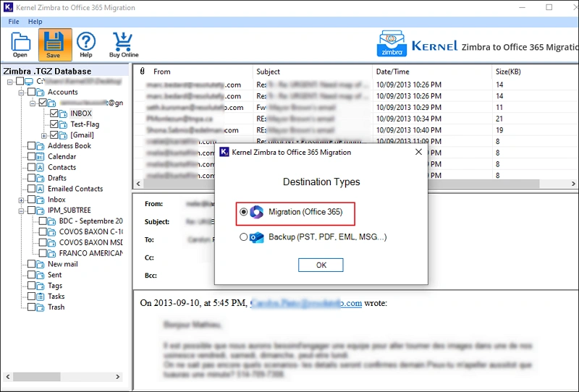Click the Contacts folder icon in tree
Image resolution: width=579 pixels, height=392 pixels.
click(x=41, y=167)
